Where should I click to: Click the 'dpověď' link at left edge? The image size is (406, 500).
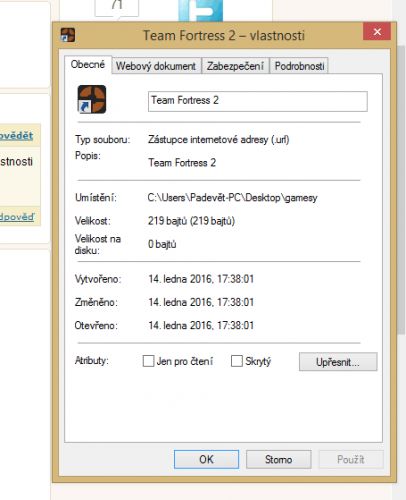17,217
